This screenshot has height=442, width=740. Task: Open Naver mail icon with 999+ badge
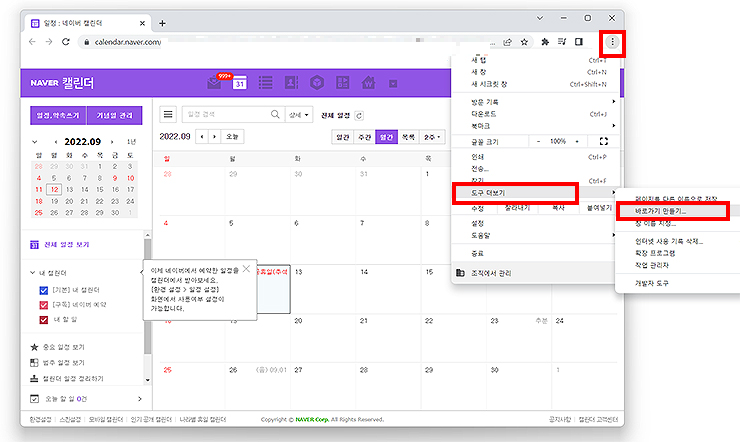[x=215, y=83]
